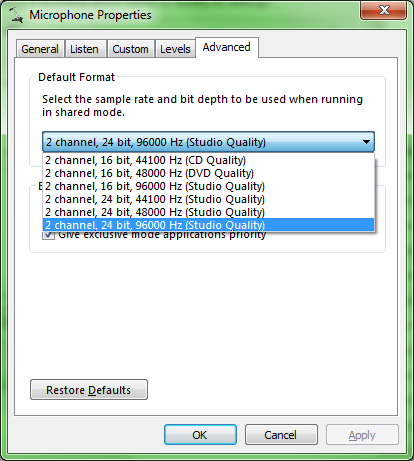Screen dimensions: 414x461
Task: Click the Restore Defaults button
Action: coord(89,390)
